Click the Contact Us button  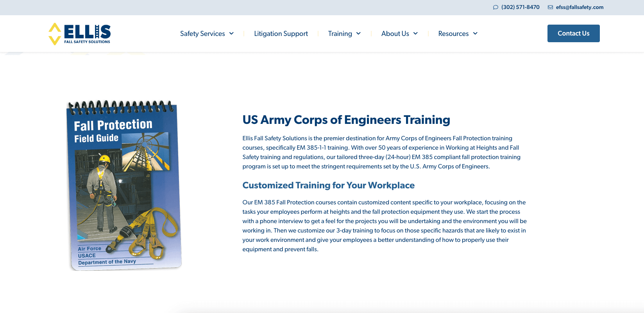click(573, 33)
